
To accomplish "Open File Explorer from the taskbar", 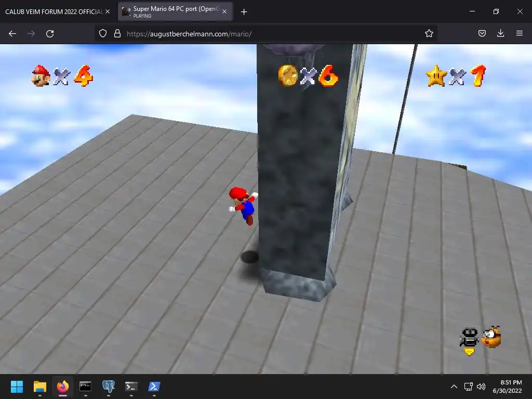I will pyautogui.click(x=39, y=387).
